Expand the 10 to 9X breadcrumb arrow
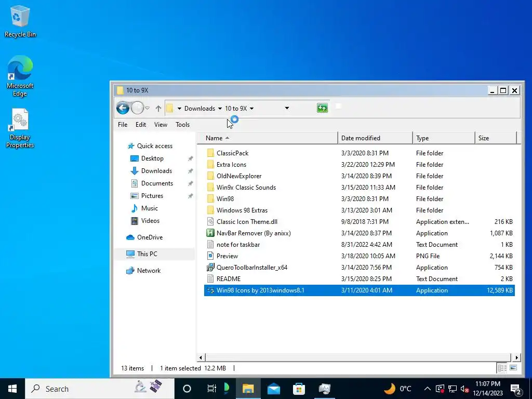This screenshot has width=532, height=399. click(x=252, y=109)
